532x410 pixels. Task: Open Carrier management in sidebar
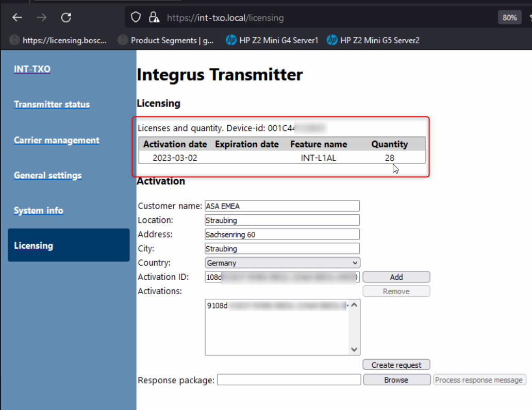56,140
